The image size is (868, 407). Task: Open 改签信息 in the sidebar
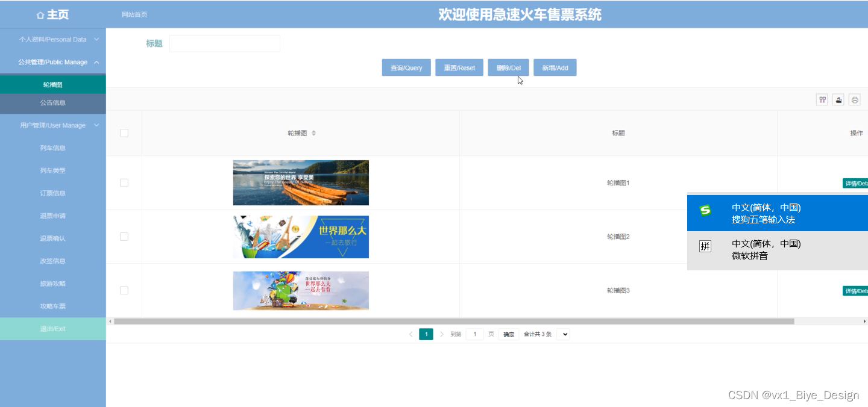(53, 261)
